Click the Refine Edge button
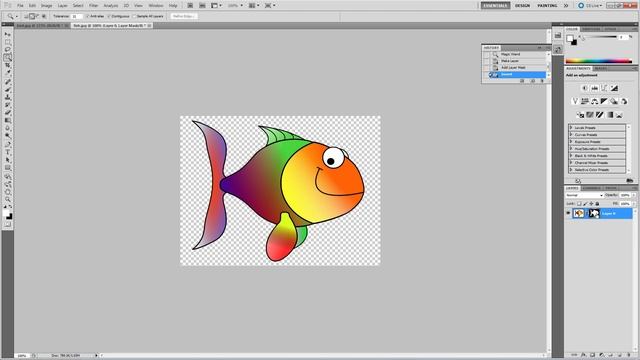This screenshot has height=360, width=640. pos(184,16)
